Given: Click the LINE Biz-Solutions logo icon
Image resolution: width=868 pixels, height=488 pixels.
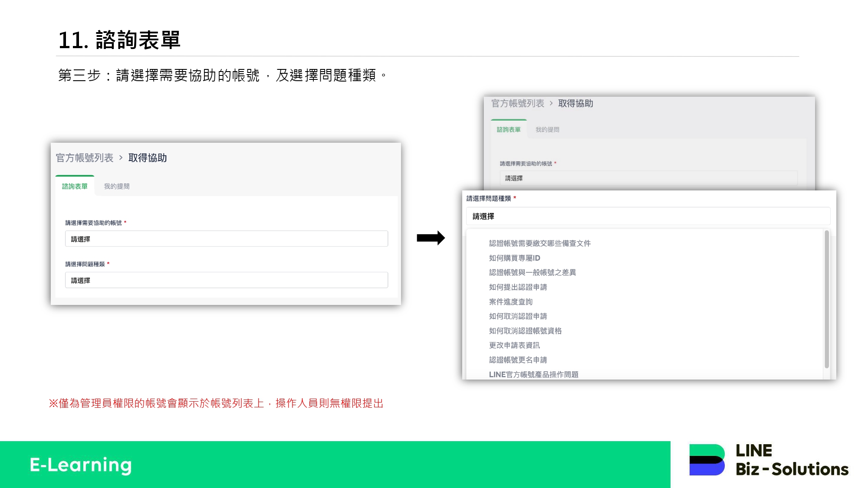Looking at the screenshot, I should coord(707,459).
